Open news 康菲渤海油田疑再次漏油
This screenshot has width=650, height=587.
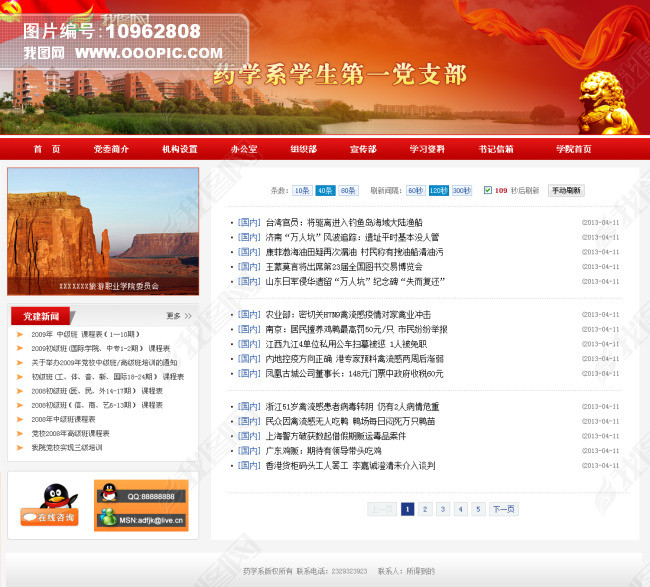(x=354, y=252)
